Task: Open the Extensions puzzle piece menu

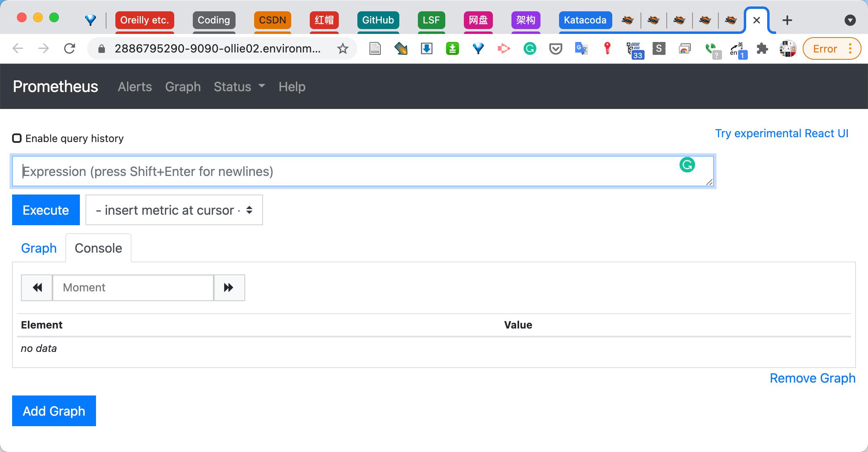Action: pos(762,49)
